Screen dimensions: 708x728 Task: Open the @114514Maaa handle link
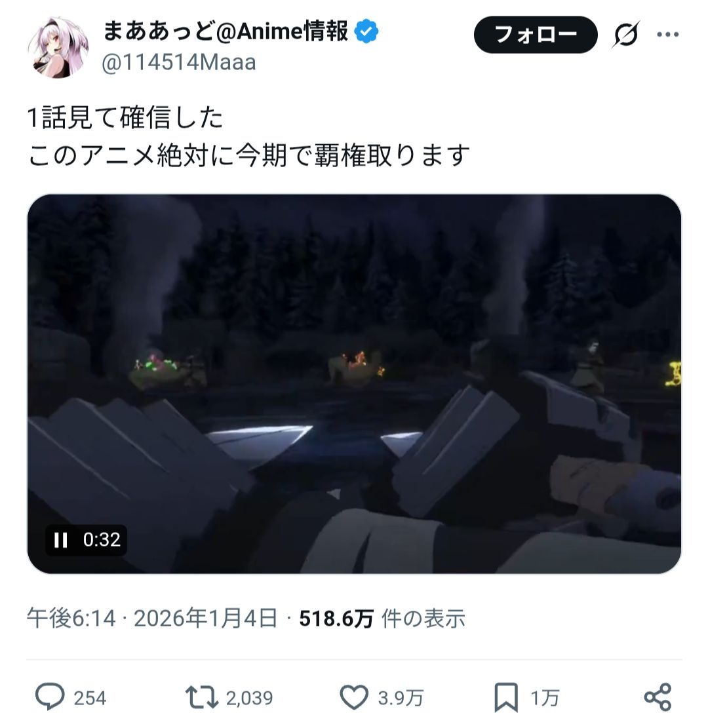click(179, 63)
